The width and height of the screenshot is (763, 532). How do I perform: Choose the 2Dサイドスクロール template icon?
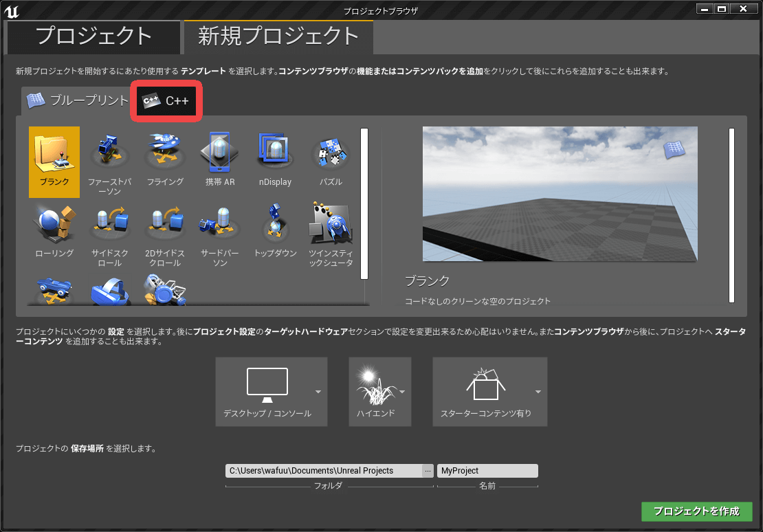coord(165,227)
